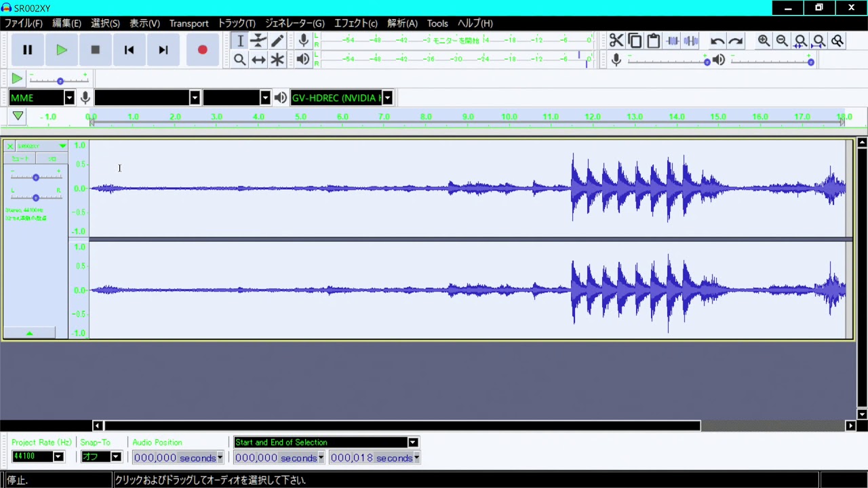Expand the recording channels dropdown
This screenshot has height=488, width=868.
pyautogui.click(x=265, y=98)
